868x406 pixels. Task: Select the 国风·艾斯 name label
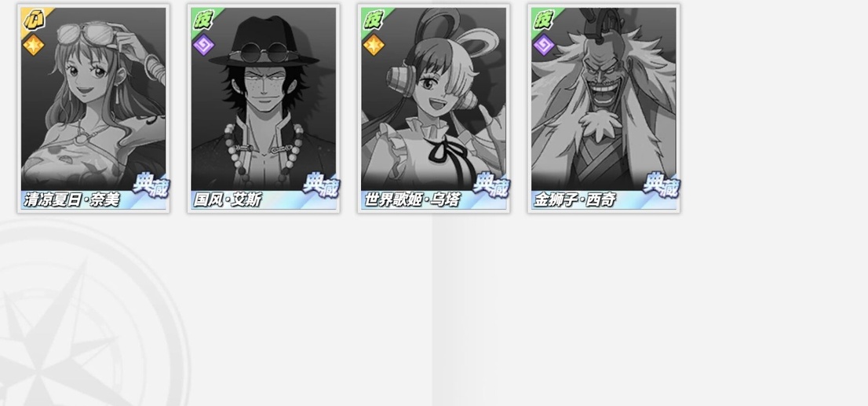pos(227,199)
